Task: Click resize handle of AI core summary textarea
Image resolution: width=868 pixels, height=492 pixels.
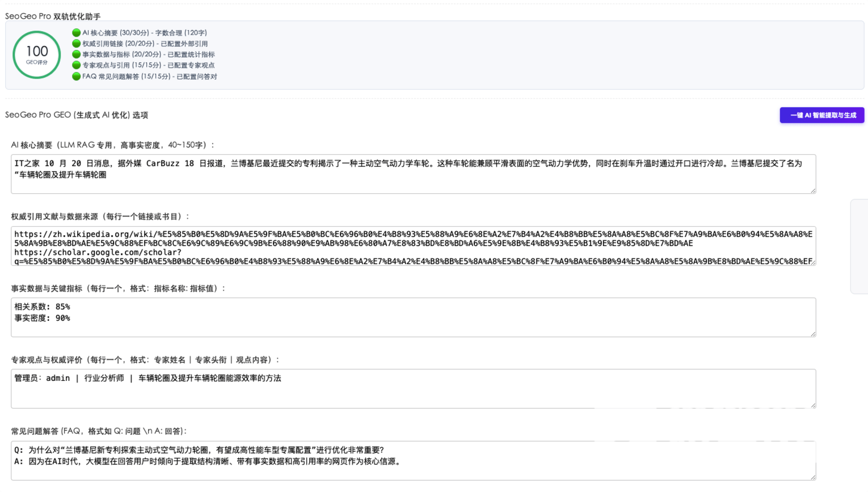Action: point(813,190)
